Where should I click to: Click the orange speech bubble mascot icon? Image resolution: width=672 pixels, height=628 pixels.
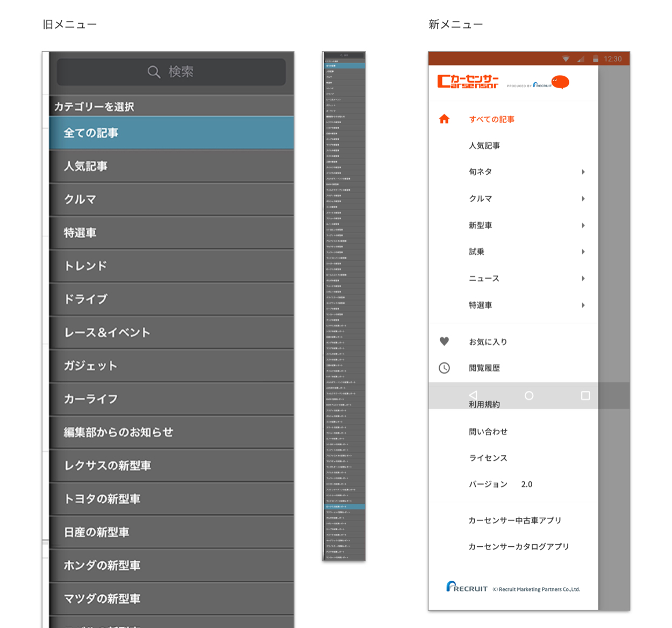tap(560, 82)
